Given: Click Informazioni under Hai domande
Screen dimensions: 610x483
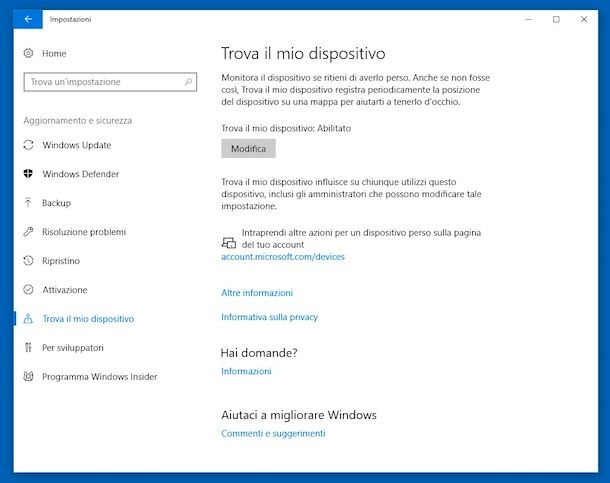Looking at the screenshot, I should pyautogui.click(x=246, y=371).
